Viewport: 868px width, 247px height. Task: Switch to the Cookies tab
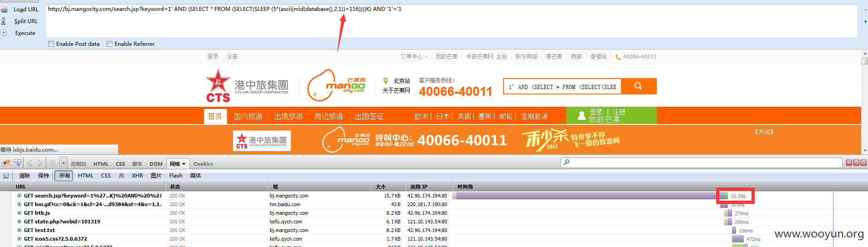click(203, 164)
